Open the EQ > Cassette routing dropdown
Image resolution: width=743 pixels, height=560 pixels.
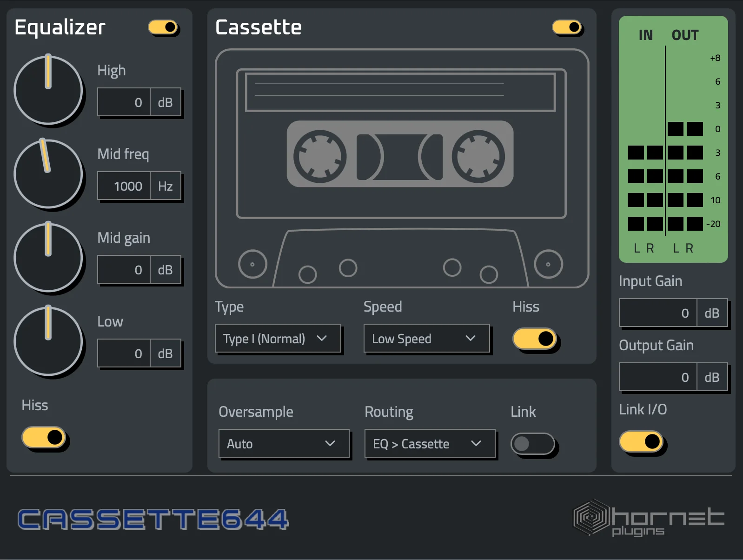pyautogui.click(x=430, y=443)
